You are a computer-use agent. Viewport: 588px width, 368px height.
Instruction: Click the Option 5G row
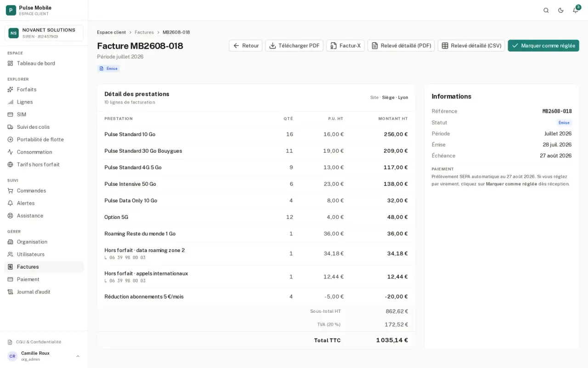pos(256,217)
